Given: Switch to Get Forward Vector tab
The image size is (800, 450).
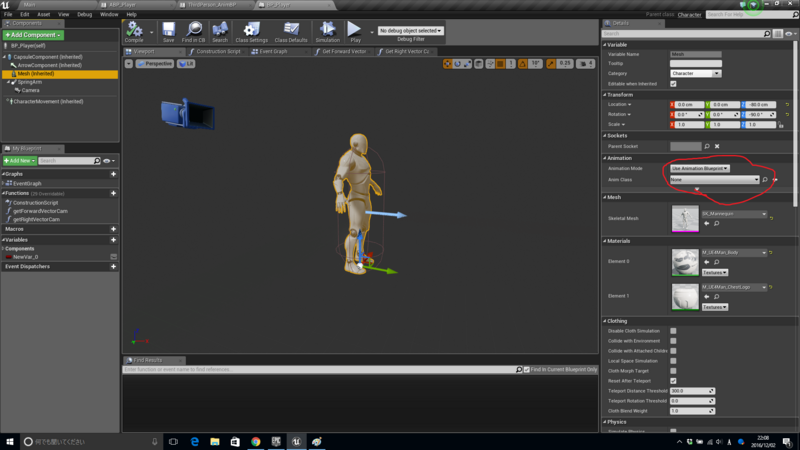Looking at the screenshot, I should coord(343,52).
